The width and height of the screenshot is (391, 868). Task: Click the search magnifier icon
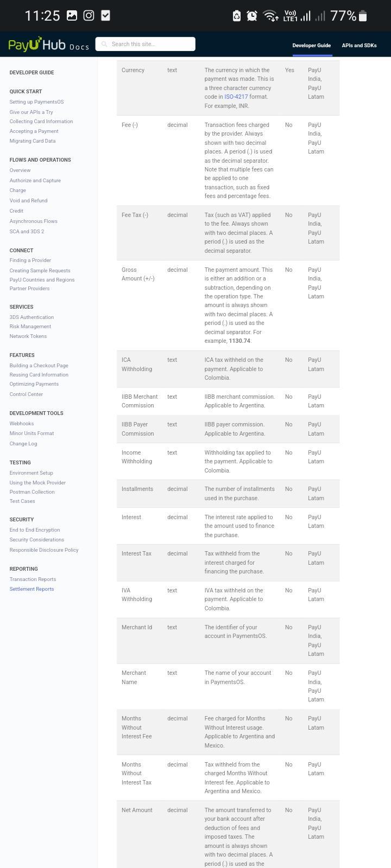point(104,44)
